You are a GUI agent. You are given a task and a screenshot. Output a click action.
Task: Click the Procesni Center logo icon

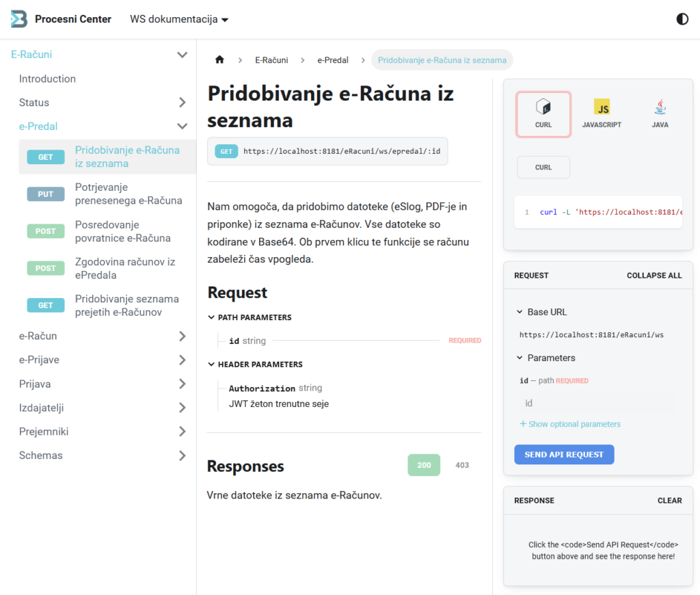(19, 19)
